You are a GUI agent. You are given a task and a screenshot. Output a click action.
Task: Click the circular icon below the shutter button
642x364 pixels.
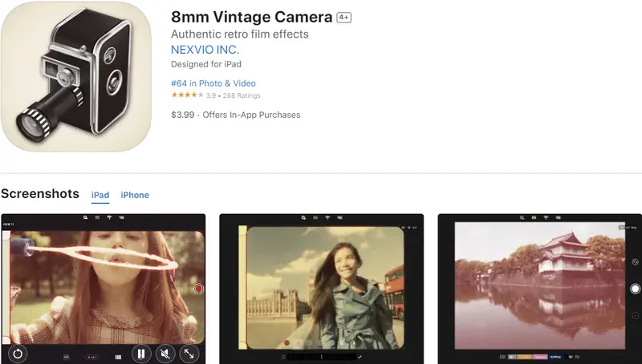[x=635, y=315]
